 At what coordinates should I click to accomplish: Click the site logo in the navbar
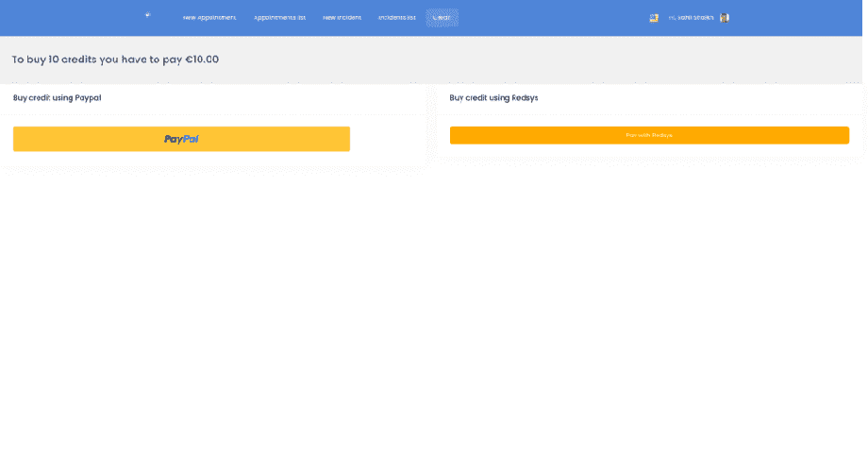[x=147, y=15]
